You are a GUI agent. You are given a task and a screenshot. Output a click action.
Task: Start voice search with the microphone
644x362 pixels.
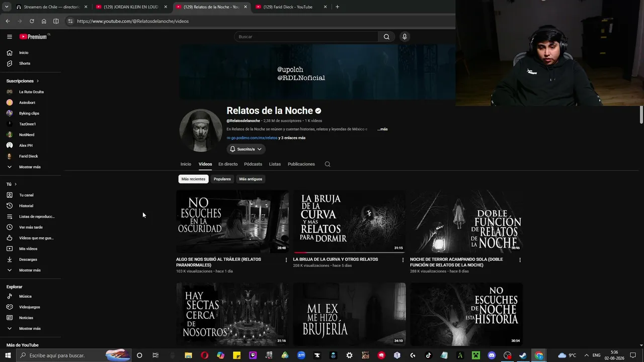pos(404,37)
